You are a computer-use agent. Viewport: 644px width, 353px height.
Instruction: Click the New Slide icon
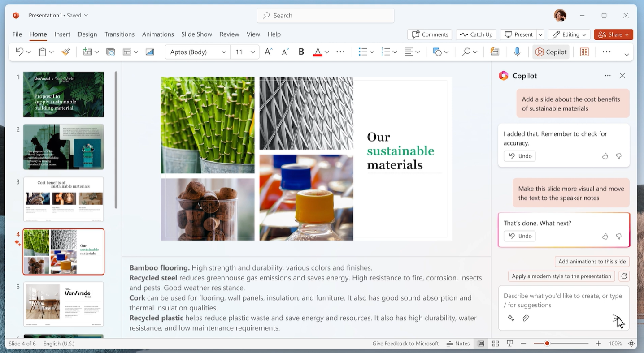pyautogui.click(x=87, y=52)
